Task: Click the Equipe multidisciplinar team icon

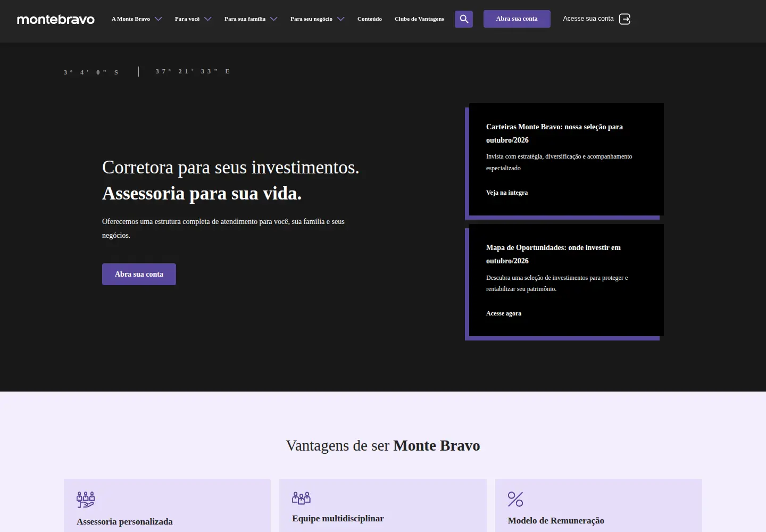Action: coord(301,498)
